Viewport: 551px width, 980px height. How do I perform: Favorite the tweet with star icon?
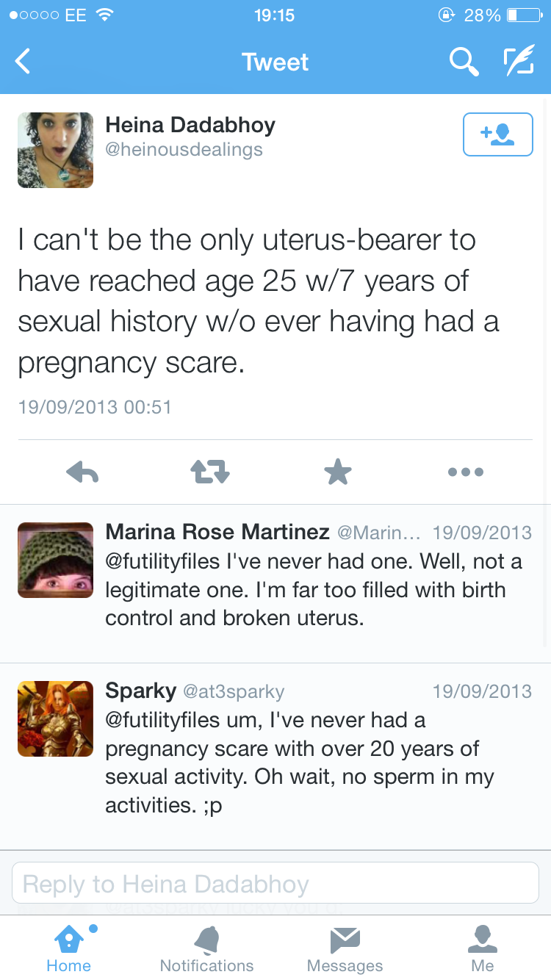[338, 472]
